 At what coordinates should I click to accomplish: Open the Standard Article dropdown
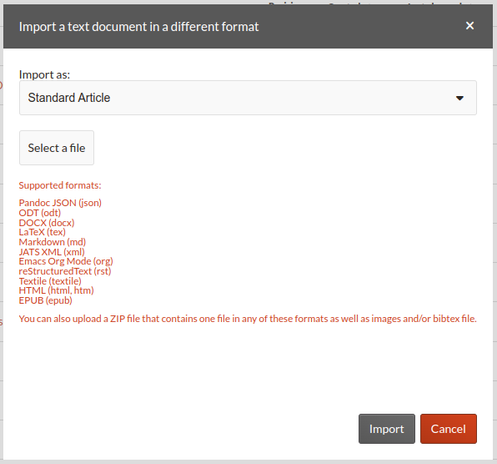248,98
